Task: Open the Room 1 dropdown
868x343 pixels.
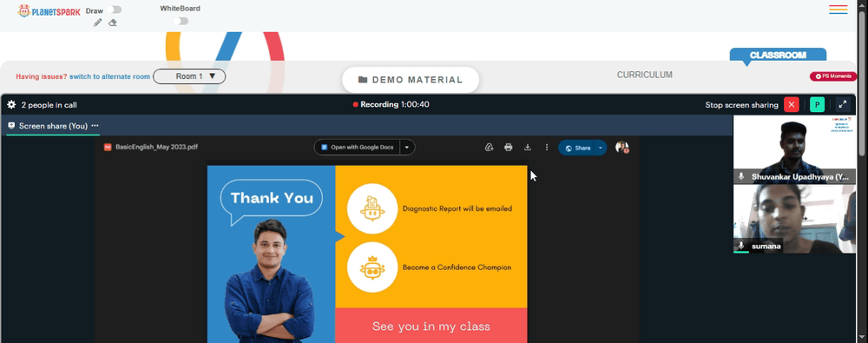Action: click(x=189, y=76)
